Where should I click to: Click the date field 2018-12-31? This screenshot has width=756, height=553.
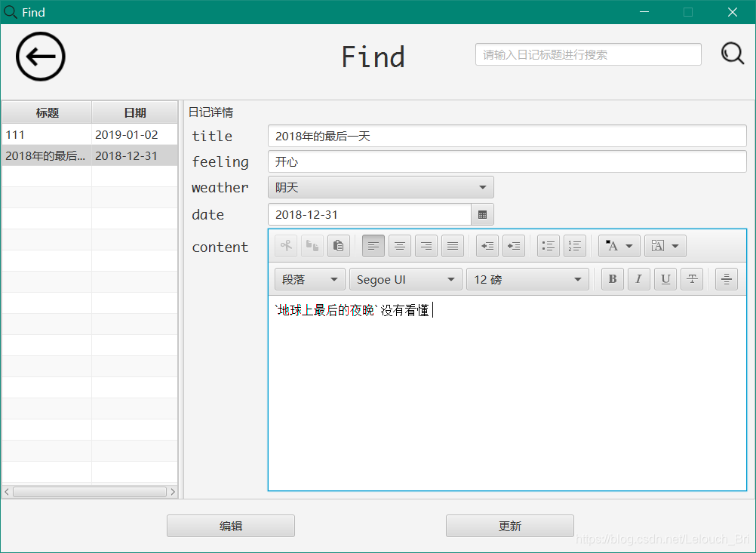(x=369, y=214)
